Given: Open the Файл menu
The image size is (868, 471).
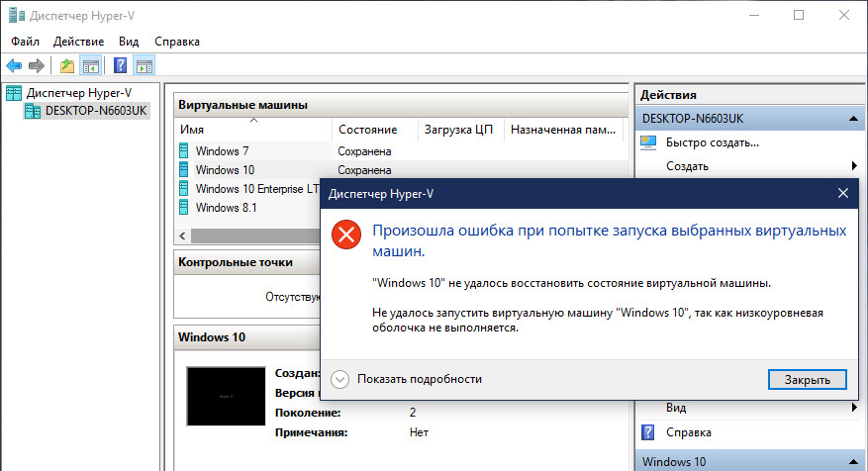Looking at the screenshot, I should 25,42.
